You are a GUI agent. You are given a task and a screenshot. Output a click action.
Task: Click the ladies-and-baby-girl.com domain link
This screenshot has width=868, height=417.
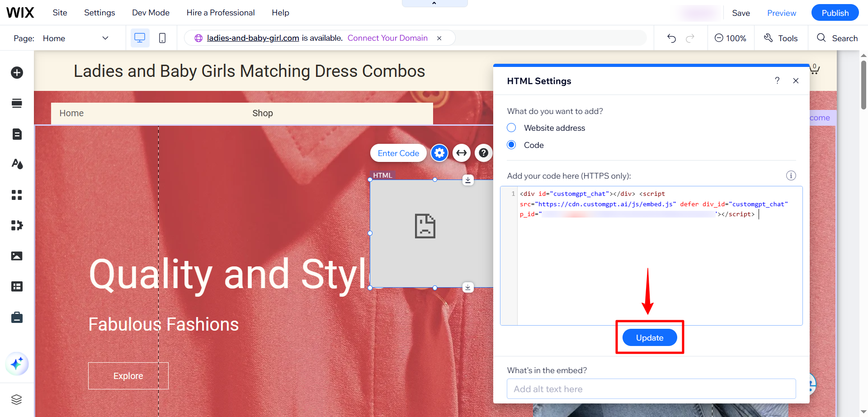coord(253,38)
